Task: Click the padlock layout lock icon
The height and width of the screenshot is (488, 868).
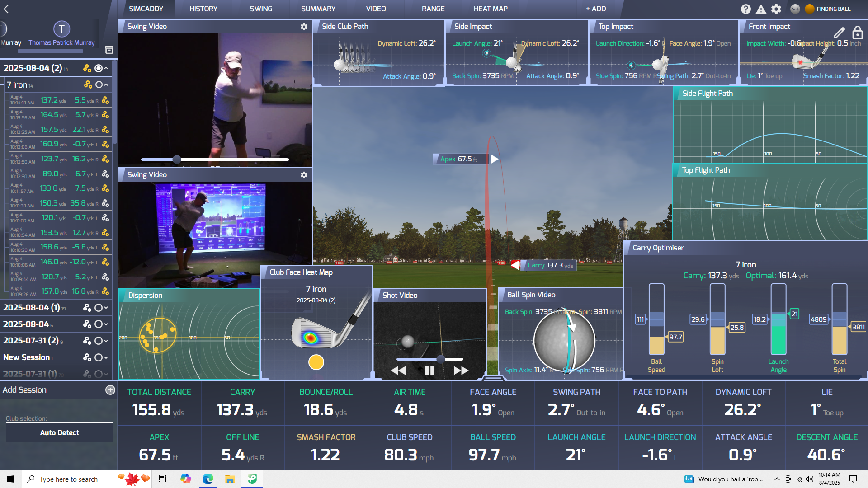Action: click(x=857, y=33)
